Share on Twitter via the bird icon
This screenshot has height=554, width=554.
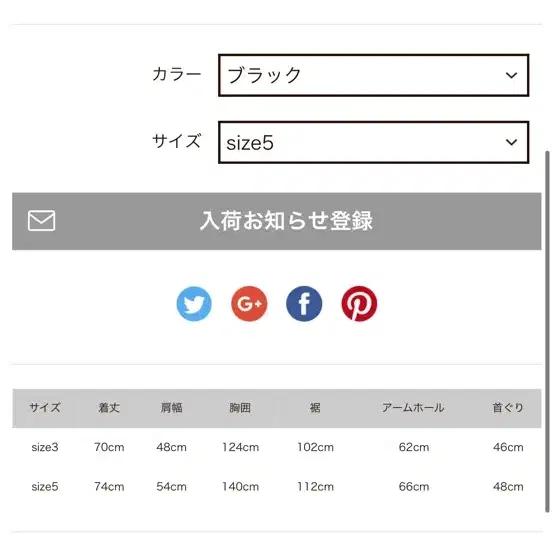194,304
